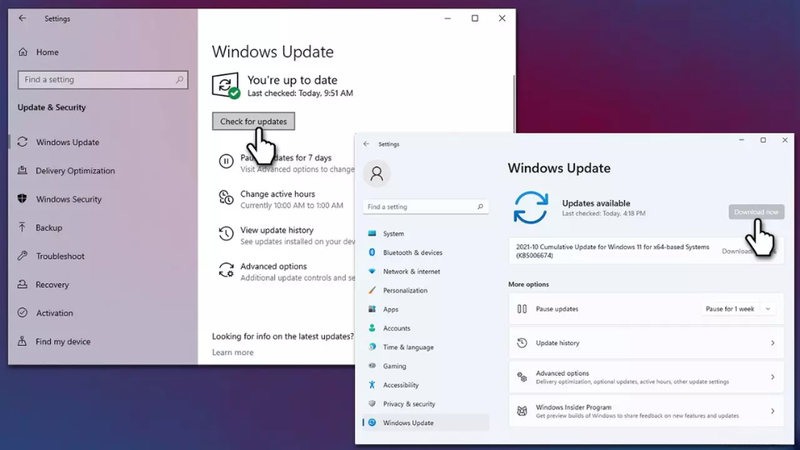Click dropdown chevron beside Pause for 1 week
The width and height of the screenshot is (800, 450).
(768, 309)
